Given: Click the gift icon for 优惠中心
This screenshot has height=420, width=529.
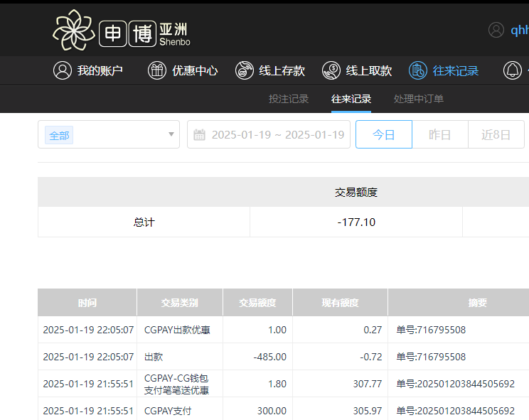Looking at the screenshot, I should [156, 70].
